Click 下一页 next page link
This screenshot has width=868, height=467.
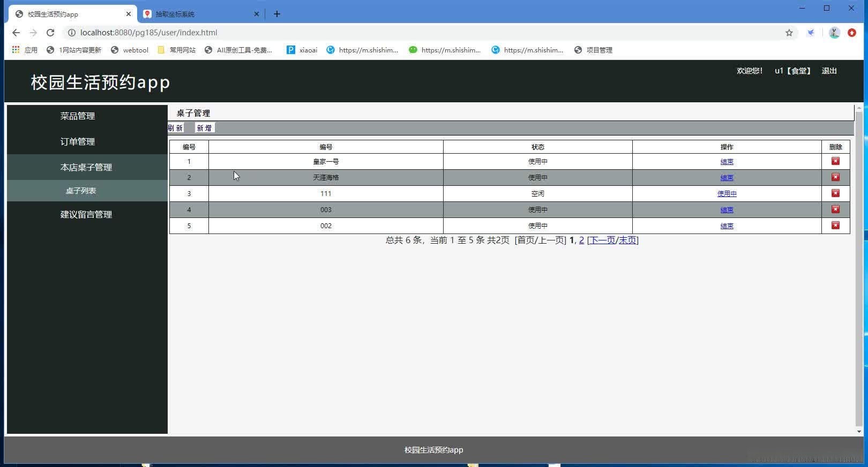pyautogui.click(x=603, y=240)
